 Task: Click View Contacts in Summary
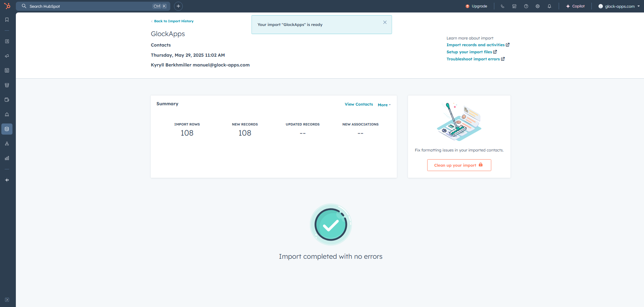tap(359, 104)
